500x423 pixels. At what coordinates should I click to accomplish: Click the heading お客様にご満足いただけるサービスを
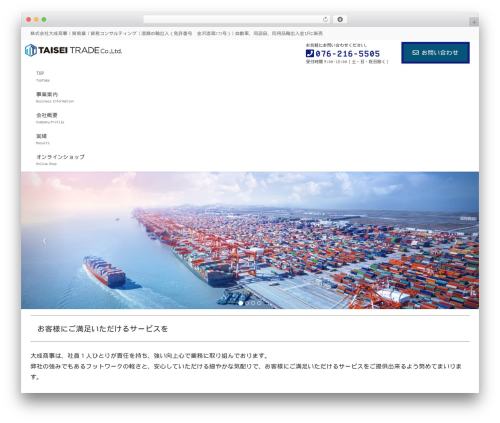pos(103,329)
